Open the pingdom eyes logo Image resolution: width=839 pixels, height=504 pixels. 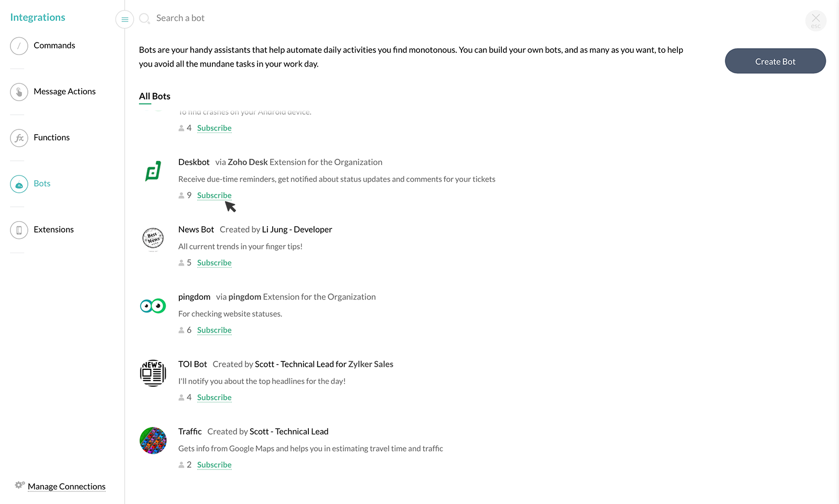[153, 306]
